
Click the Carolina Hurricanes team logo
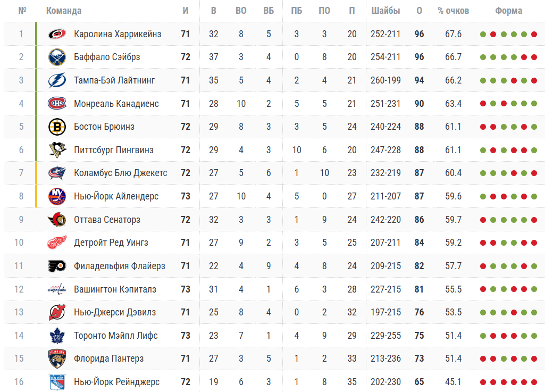[x=57, y=34]
